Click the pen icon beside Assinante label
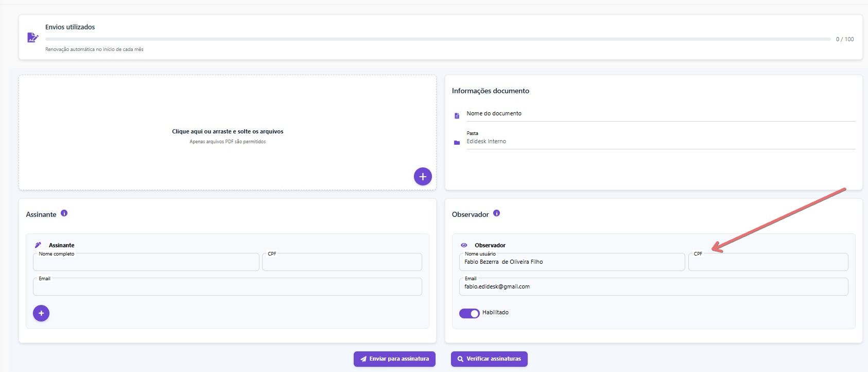Viewport: 868px width, 372px height. [x=38, y=245]
